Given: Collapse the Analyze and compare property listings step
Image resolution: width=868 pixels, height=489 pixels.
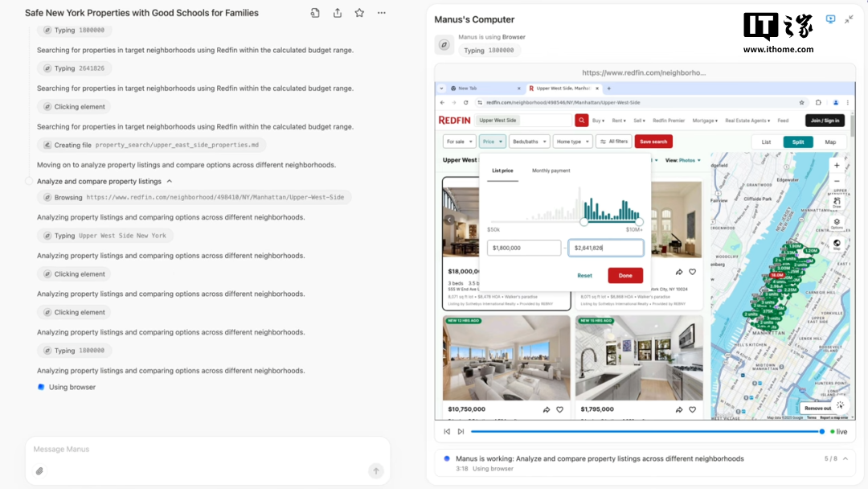Looking at the screenshot, I should 169,182.
